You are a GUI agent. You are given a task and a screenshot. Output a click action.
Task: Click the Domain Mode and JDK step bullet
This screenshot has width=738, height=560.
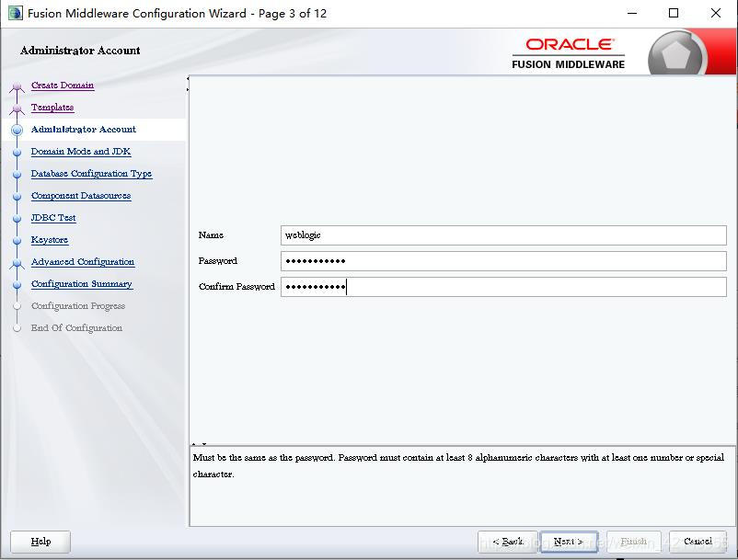click(x=17, y=153)
